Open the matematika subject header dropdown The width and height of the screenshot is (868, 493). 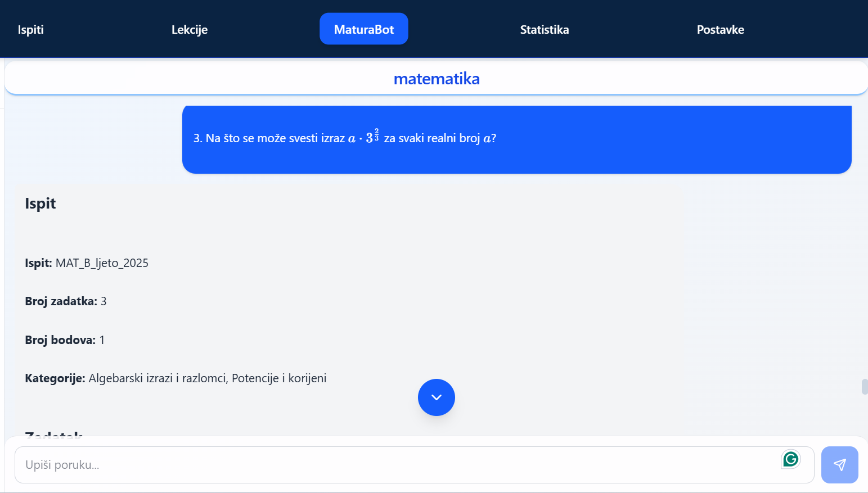coord(436,78)
